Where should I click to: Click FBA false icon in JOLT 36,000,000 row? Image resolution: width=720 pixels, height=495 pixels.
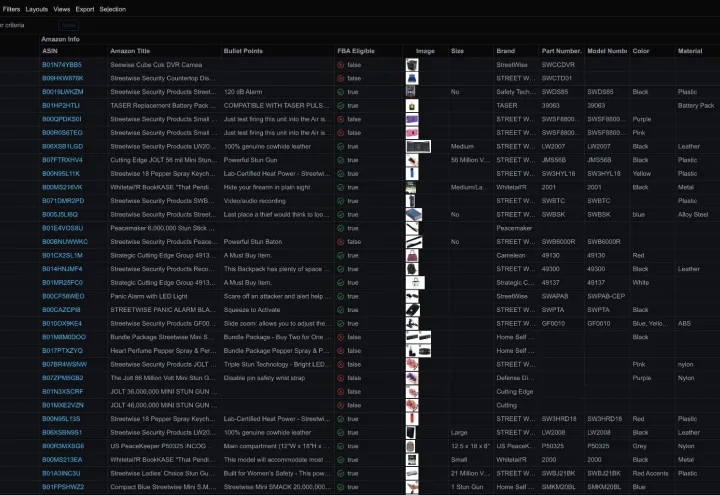[x=341, y=392]
